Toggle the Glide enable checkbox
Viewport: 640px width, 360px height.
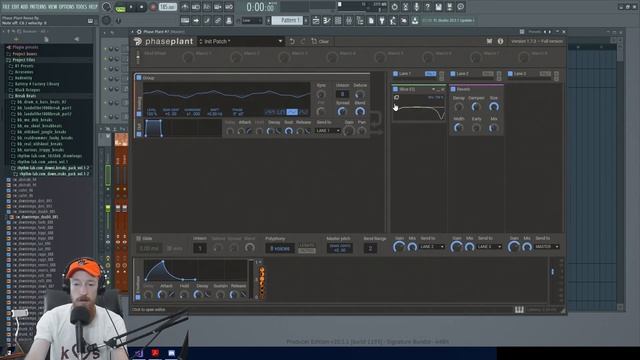[139, 238]
